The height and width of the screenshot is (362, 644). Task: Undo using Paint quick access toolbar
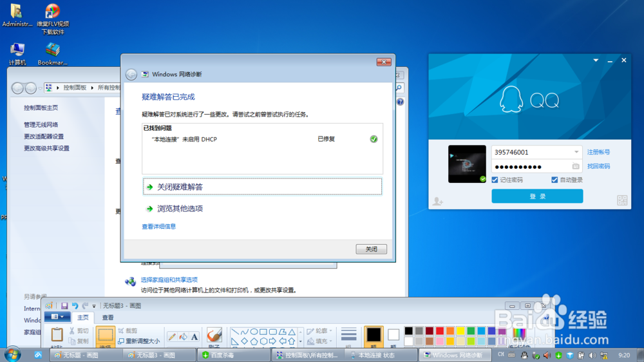point(75,306)
